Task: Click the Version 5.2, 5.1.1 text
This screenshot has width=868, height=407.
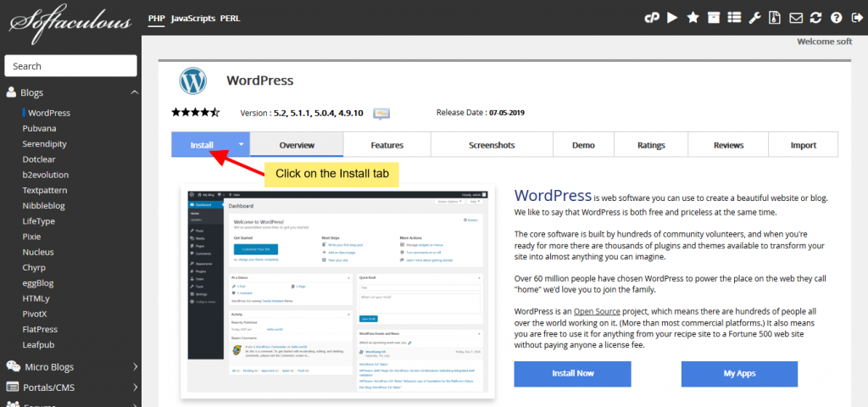Action: click(302, 113)
